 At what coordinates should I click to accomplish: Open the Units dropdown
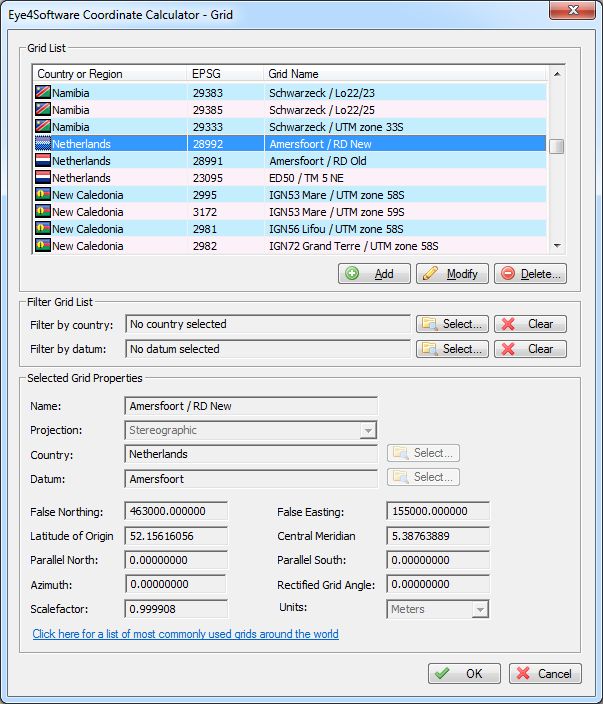click(x=479, y=609)
